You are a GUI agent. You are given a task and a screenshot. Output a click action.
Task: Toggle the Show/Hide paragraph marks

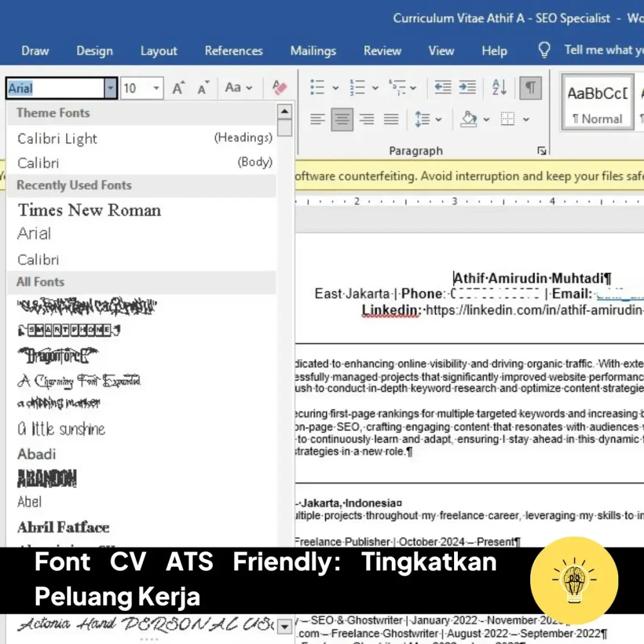[x=531, y=87]
